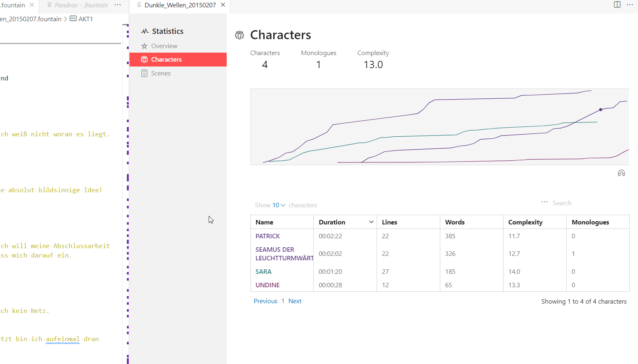The height and width of the screenshot is (364, 638).
Task: Click 'Showing 1 to 4 of 4 characters'
Action: pyautogui.click(x=584, y=302)
